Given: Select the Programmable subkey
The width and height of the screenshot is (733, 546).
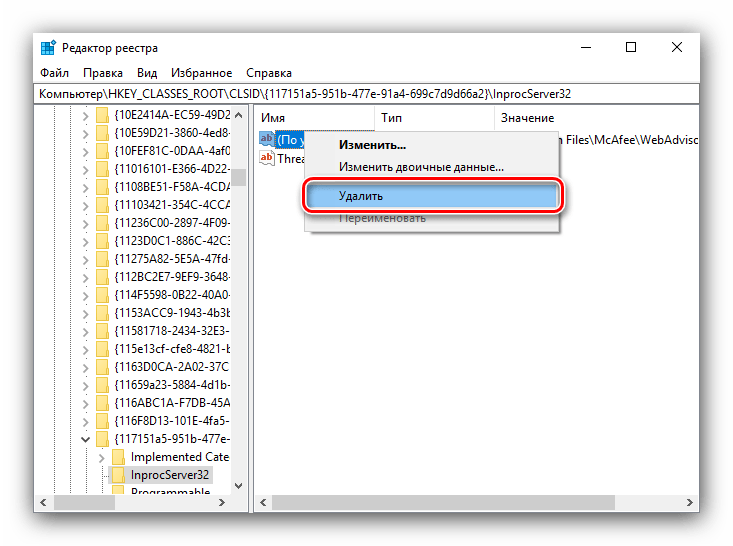Looking at the screenshot, I should click(x=170, y=491).
